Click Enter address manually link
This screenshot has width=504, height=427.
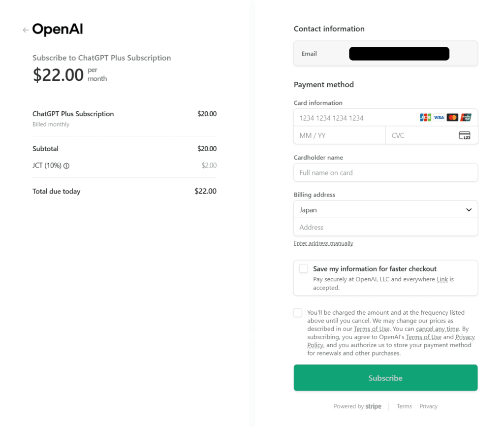click(323, 243)
